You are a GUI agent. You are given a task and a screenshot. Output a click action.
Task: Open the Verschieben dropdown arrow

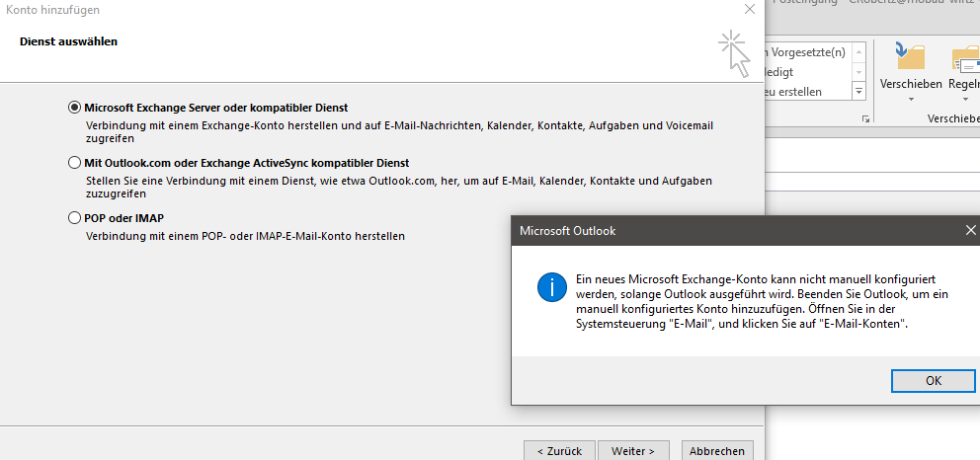911,99
